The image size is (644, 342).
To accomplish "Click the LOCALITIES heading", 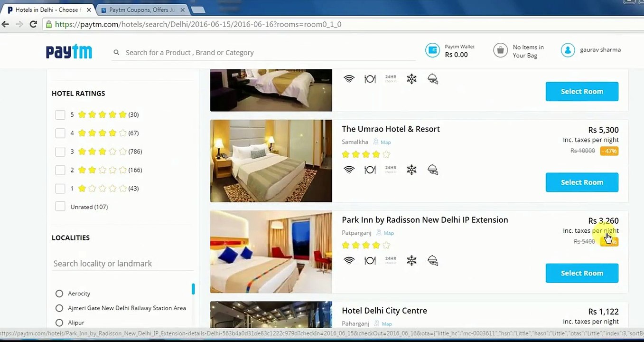I will pyautogui.click(x=71, y=238).
